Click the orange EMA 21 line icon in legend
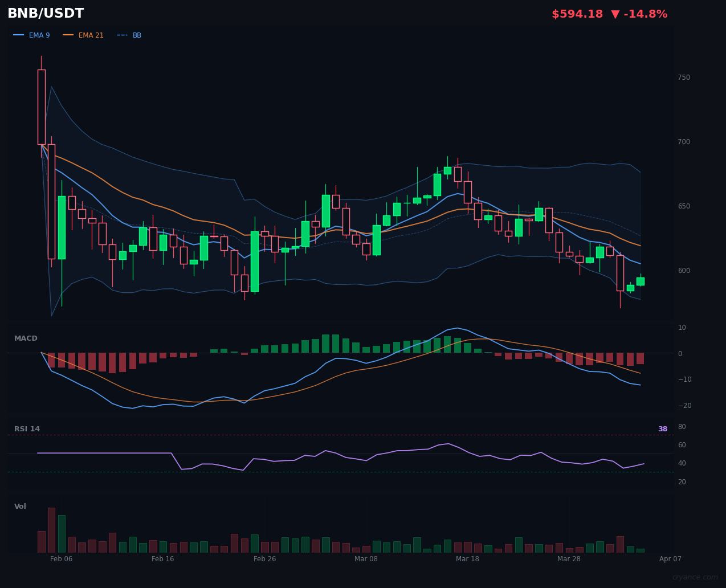This screenshot has width=726, height=588. click(x=67, y=35)
